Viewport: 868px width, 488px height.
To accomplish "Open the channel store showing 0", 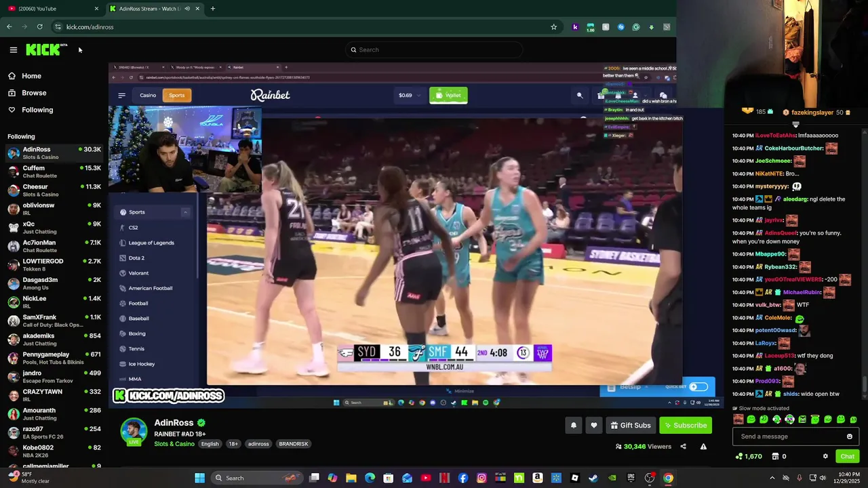I will click(x=779, y=457).
